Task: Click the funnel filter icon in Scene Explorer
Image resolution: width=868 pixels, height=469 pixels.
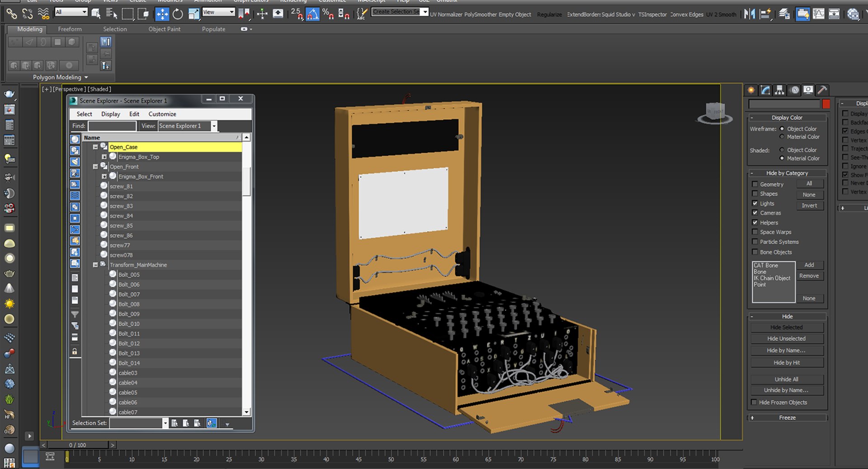Action: (x=75, y=314)
